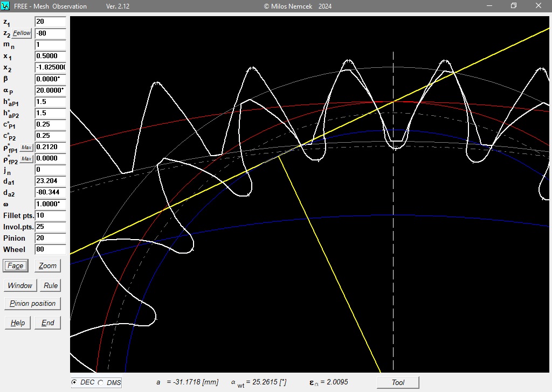552x392 pixels.
Task: Click the Face button
Action: (16, 266)
